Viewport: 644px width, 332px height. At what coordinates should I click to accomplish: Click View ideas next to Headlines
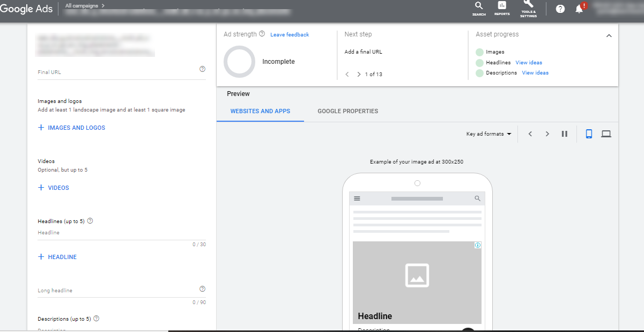(x=529, y=63)
